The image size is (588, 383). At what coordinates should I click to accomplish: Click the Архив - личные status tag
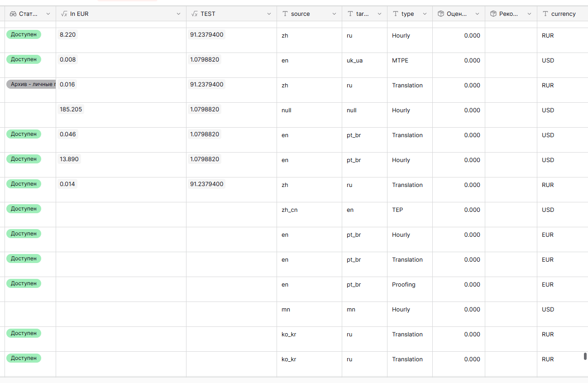click(31, 84)
